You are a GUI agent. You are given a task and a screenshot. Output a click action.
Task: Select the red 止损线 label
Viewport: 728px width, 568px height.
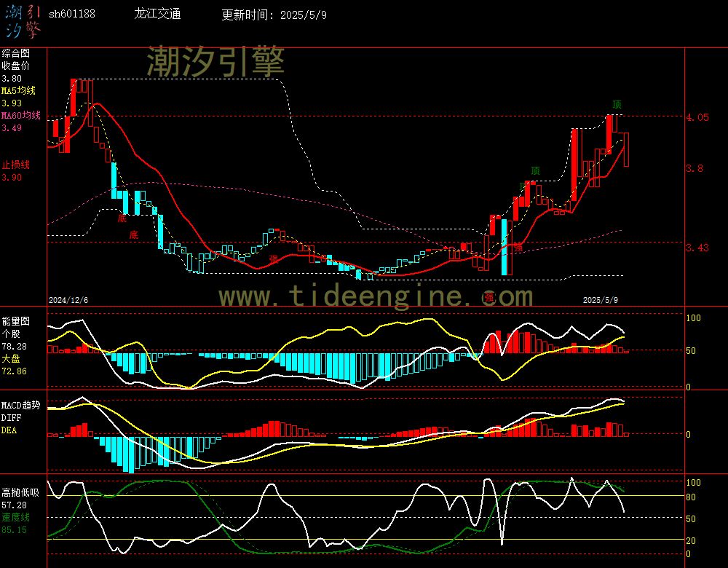(15, 165)
